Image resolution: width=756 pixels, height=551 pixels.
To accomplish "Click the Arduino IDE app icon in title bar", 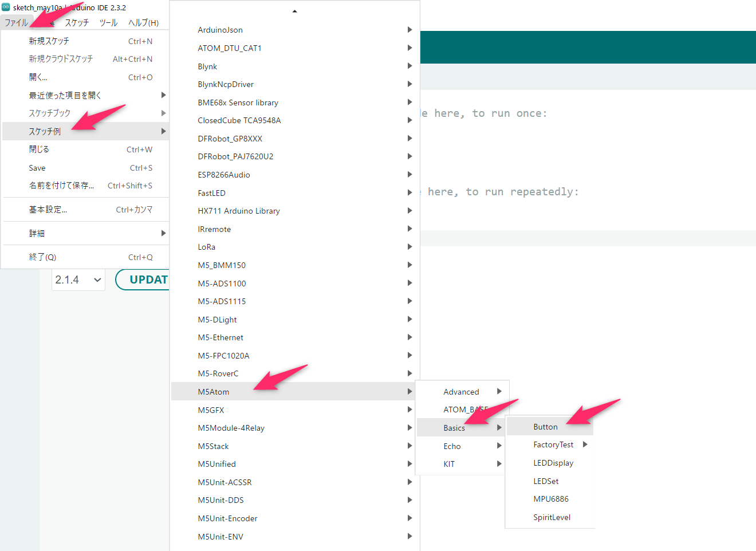I will point(6,7).
